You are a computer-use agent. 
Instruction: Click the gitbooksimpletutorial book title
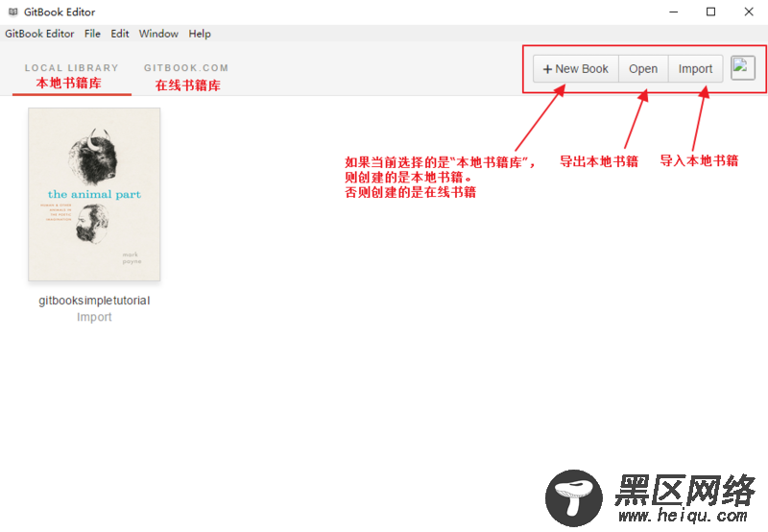point(94,301)
